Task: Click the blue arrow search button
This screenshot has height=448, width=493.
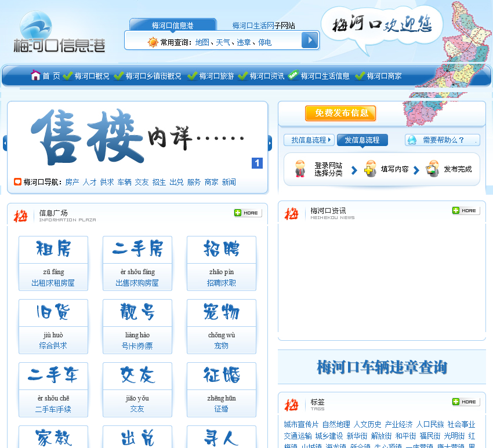Action: [310, 40]
